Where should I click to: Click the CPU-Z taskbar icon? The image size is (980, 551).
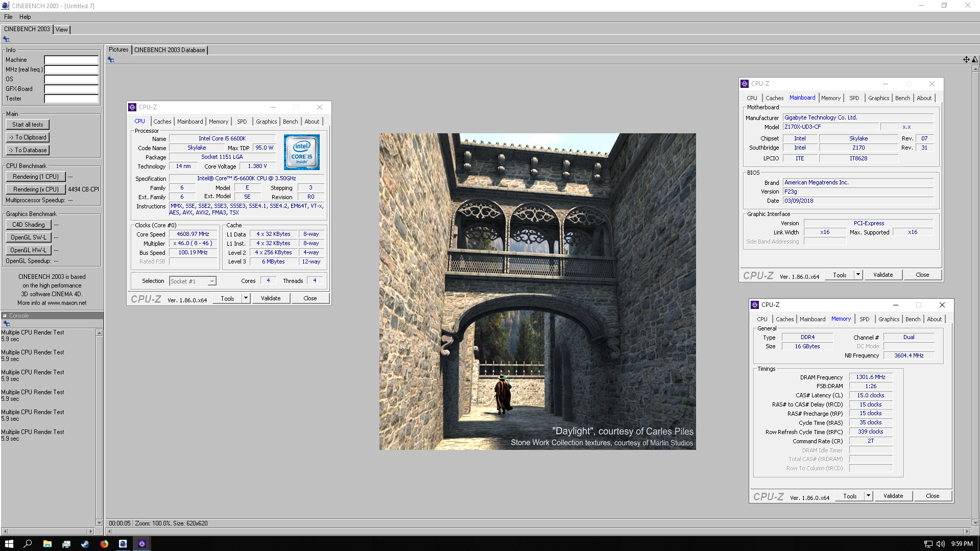[142, 544]
